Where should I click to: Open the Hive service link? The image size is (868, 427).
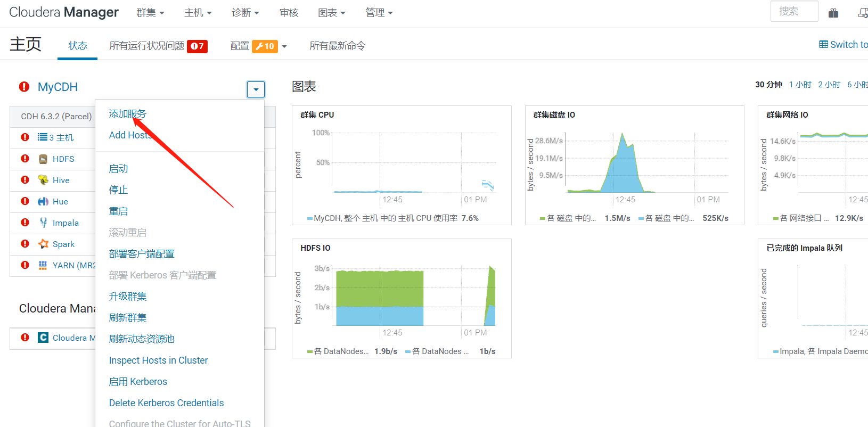pyautogui.click(x=61, y=180)
